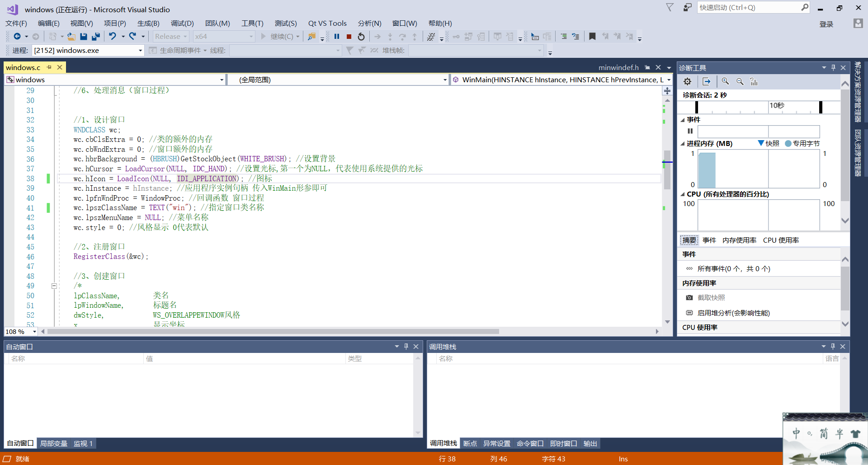Open the Release configuration dropdown
The height and width of the screenshot is (465, 868).
[185, 37]
